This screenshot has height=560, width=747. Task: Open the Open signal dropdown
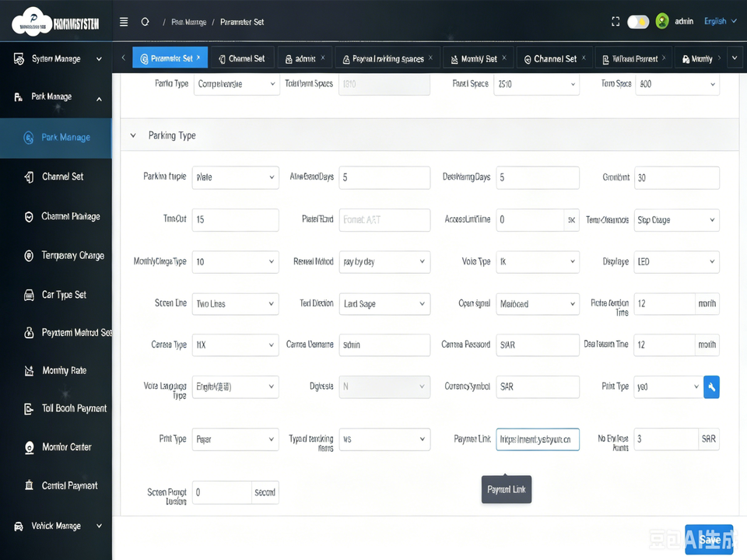pyautogui.click(x=538, y=304)
